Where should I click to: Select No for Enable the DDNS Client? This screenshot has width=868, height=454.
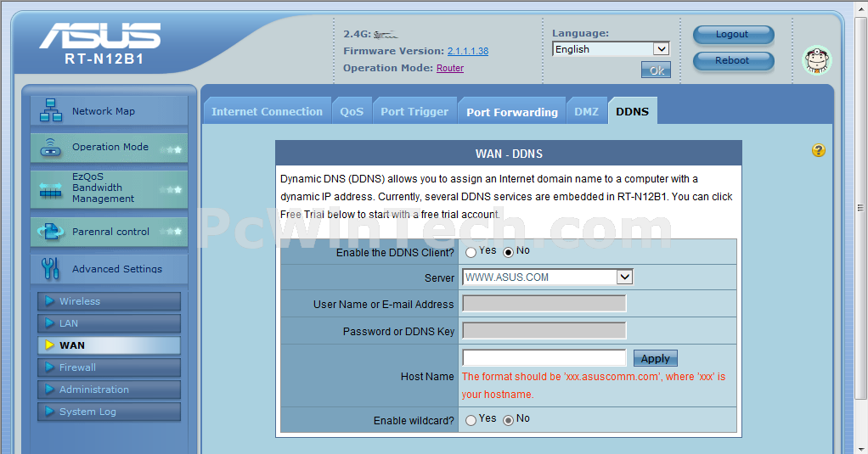[508, 252]
